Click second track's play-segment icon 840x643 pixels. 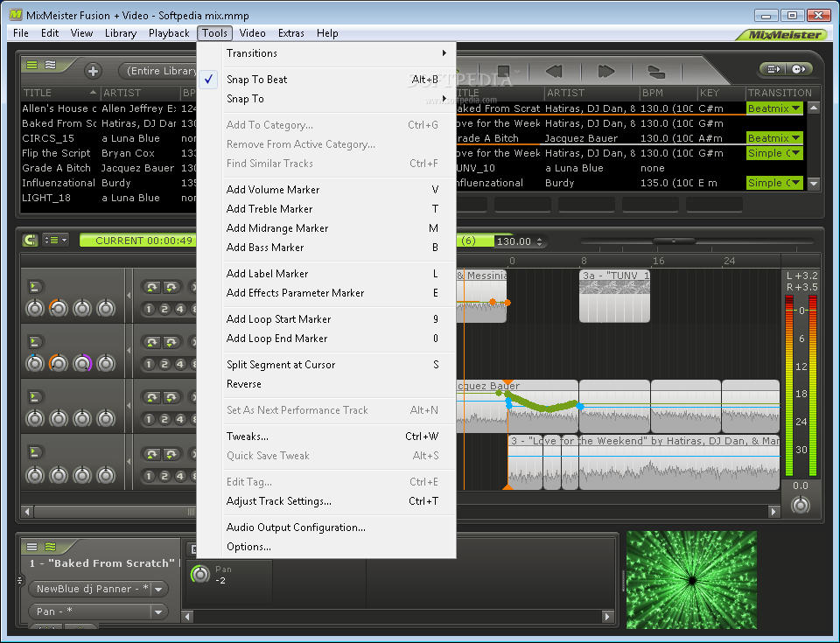coord(34,342)
